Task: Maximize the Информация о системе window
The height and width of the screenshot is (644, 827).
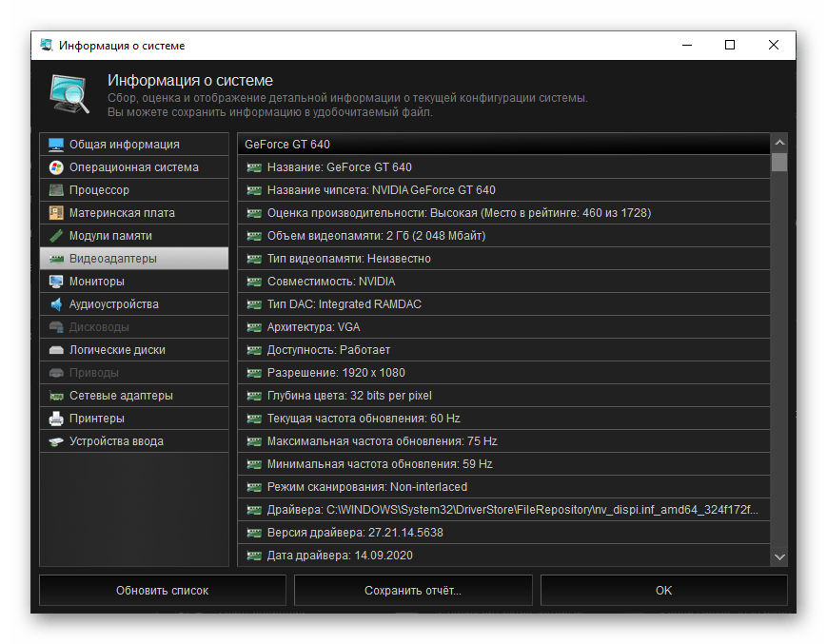Action: (x=730, y=46)
